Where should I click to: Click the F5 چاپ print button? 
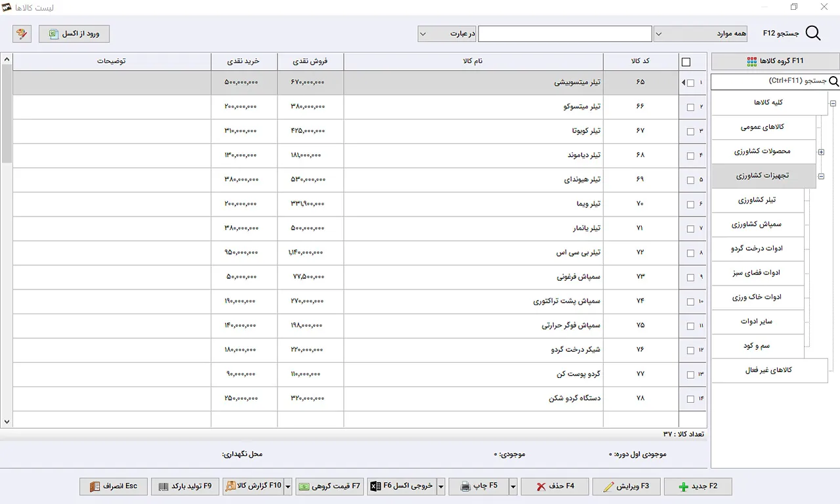[x=478, y=486]
